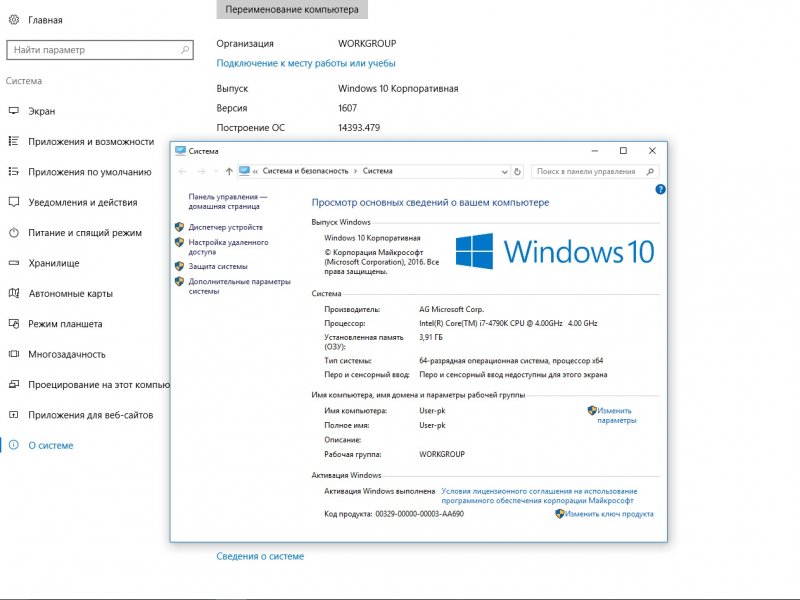The image size is (800, 600).
Task: Click the shield icon beside Защита системы
Action: [179, 266]
